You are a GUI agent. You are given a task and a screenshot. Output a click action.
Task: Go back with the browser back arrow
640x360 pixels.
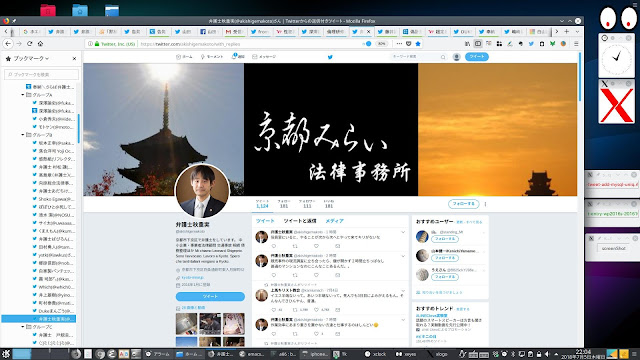(8, 44)
